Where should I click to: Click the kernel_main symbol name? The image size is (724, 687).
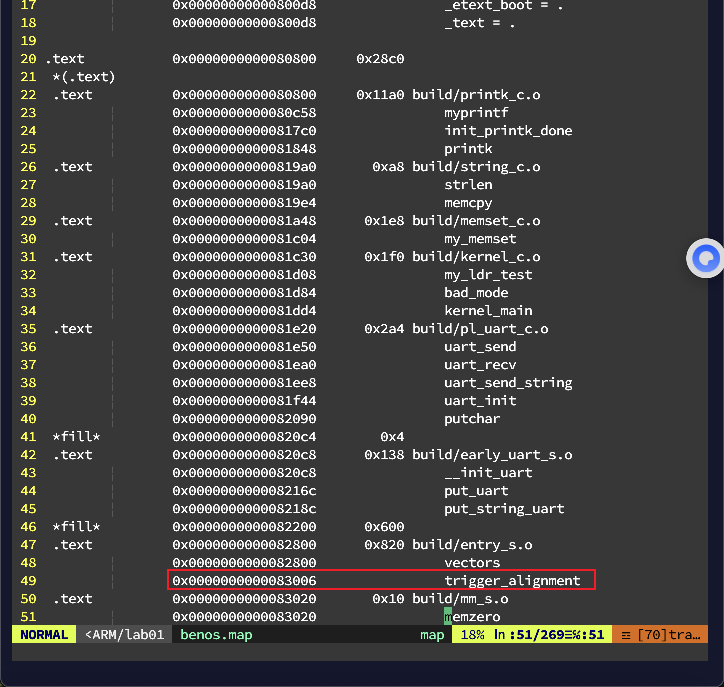(x=488, y=311)
